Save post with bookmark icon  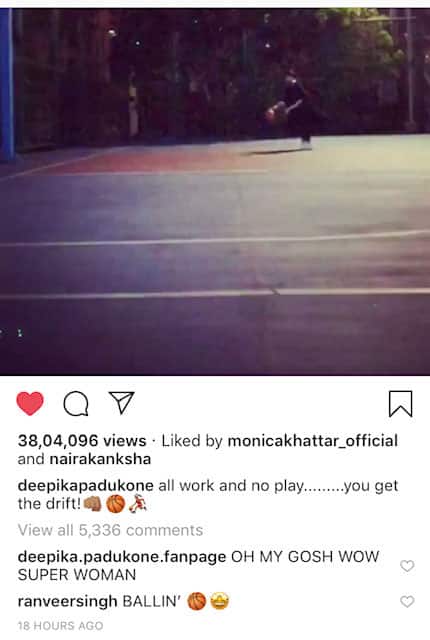coord(400,404)
